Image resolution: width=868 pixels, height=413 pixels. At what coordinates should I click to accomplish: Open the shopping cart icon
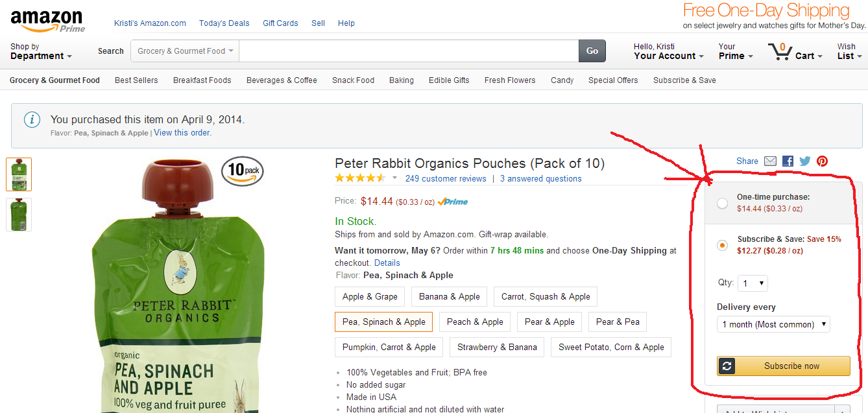pyautogui.click(x=780, y=51)
